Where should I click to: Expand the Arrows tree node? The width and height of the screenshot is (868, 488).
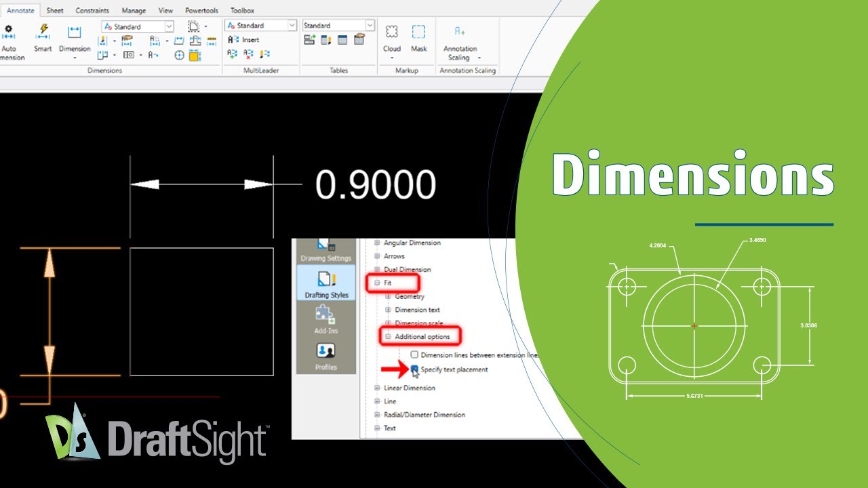click(x=378, y=256)
